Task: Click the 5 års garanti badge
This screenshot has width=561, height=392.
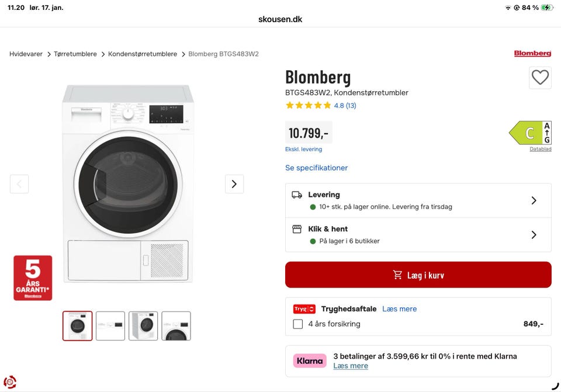Action: tap(33, 277)
